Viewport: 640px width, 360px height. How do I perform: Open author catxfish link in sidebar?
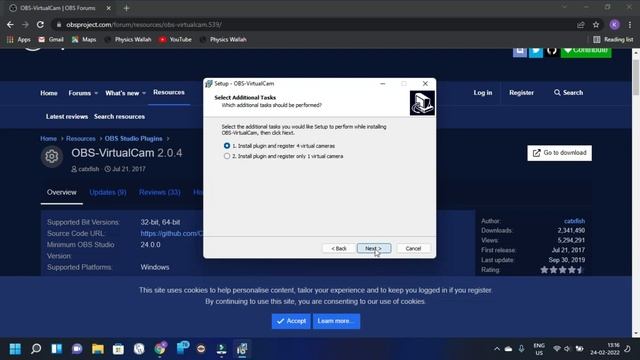(574, 221)
